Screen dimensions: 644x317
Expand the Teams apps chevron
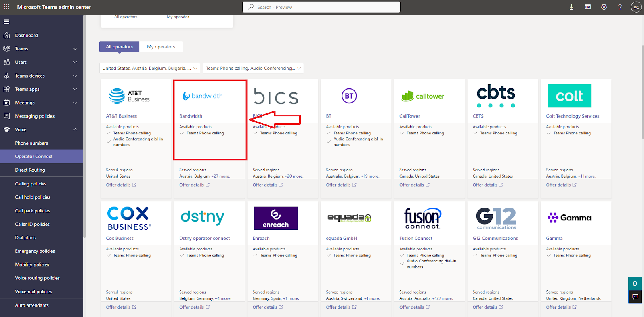[75, 89]
